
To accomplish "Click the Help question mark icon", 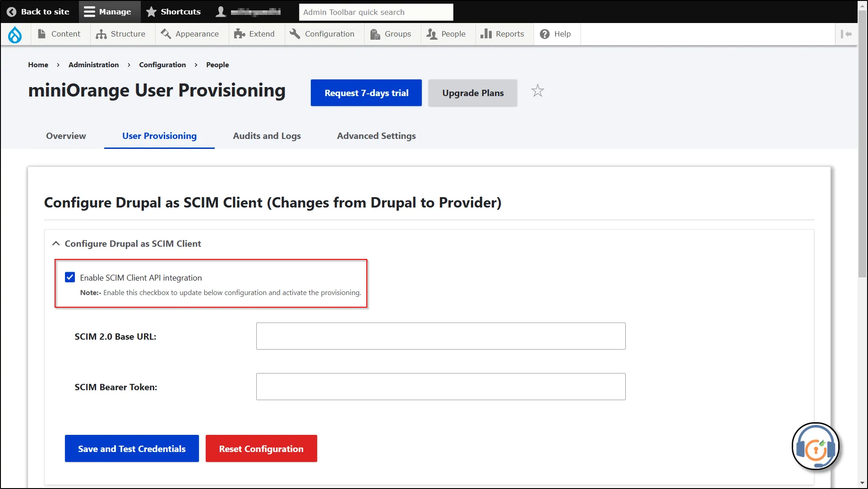I will point(545,34).
